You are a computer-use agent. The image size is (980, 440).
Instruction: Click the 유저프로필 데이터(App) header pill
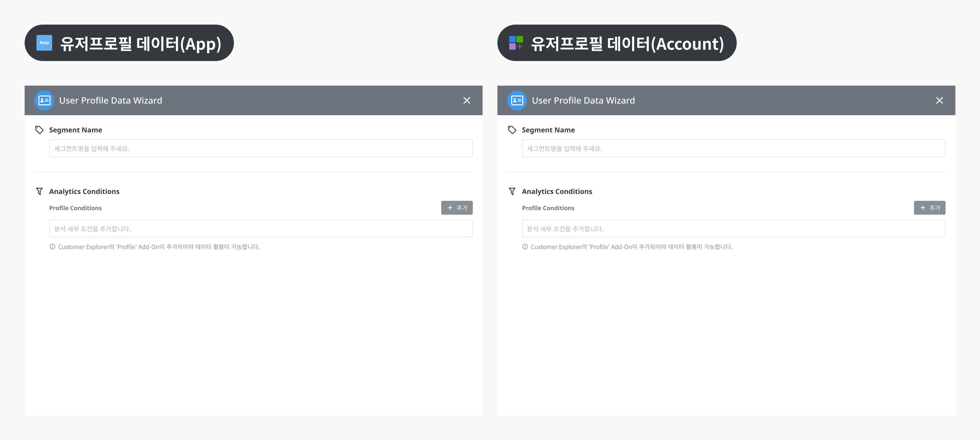pyautogui.click(x=129, y=43)
